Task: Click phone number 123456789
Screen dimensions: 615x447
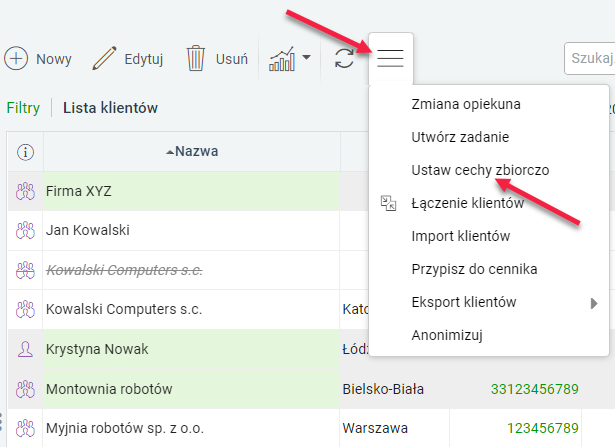Action: [543, 428]
